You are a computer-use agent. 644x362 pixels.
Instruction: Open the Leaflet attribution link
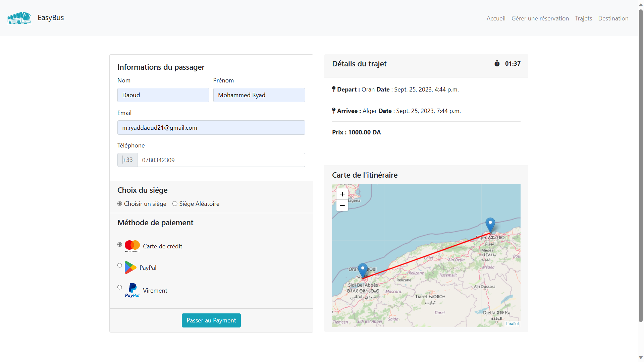coord(512,323)
